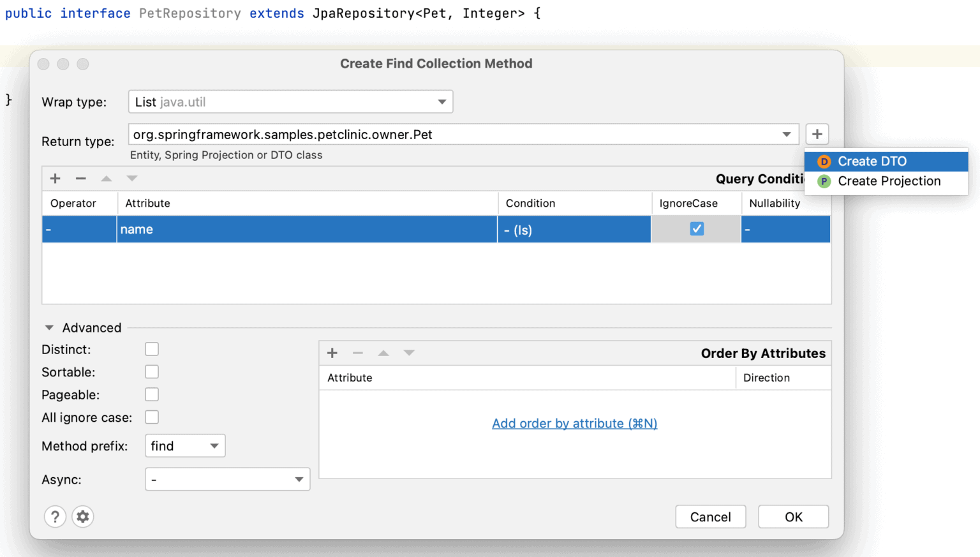Move query condition down with arrow icon

pyautogui.click(x=131, y=179)
